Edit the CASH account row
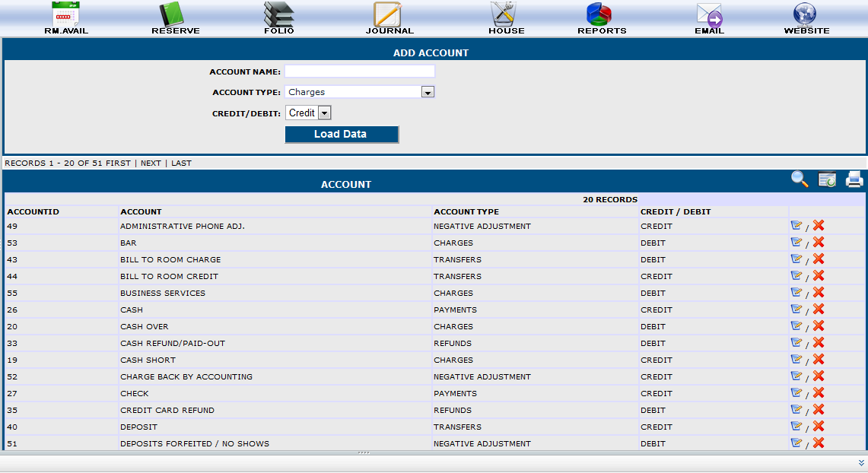This screenshot has height=473, width=868. point(796,309)
